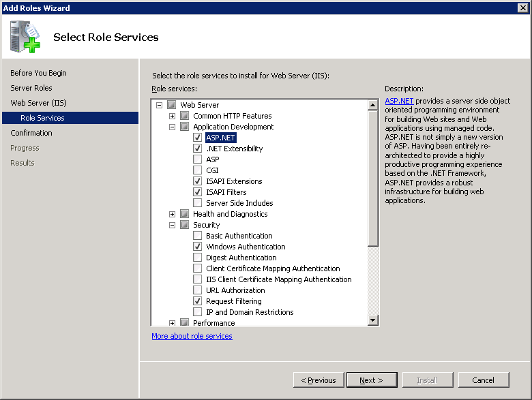Uncheck Request Filtering checkbox
Viewport: 532px width, 400px height.
coord(198,301)
